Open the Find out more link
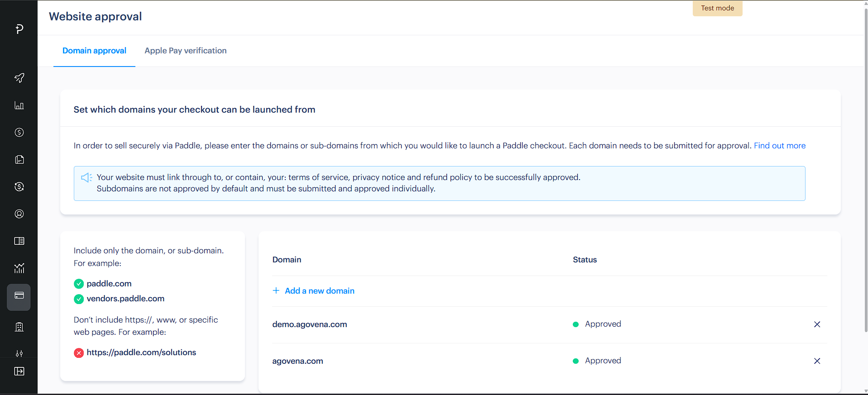 (780, 146)
